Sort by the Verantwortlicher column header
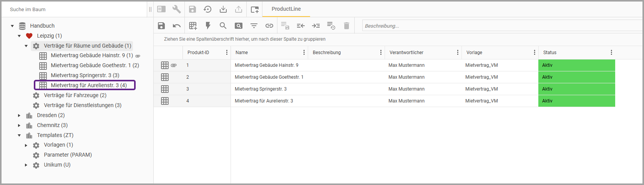 point(407,53)
